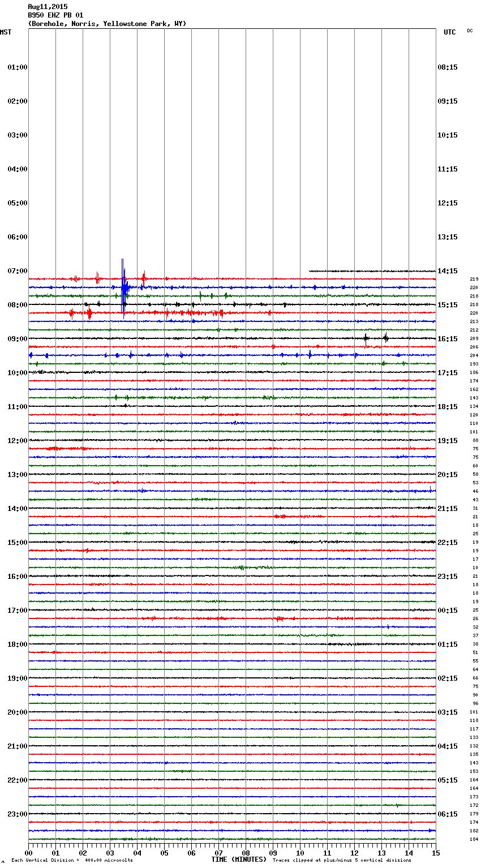Select the "04:00" MST time label

(x=18, y=169)
